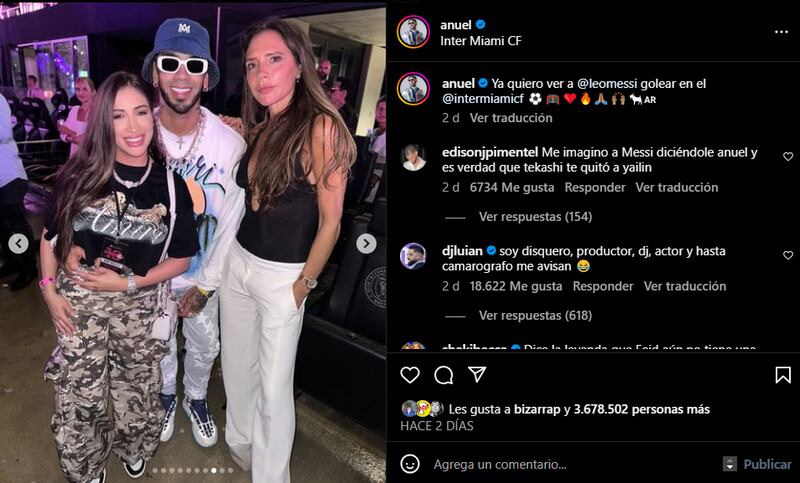Open the three-dot more options menu
This screenshot has width=800, height=483.
tap(781, 32)
